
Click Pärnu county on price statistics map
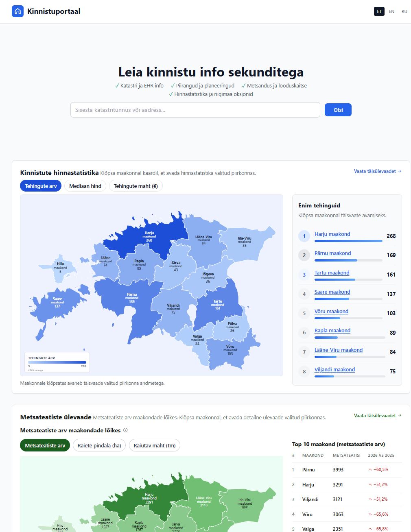131,298
